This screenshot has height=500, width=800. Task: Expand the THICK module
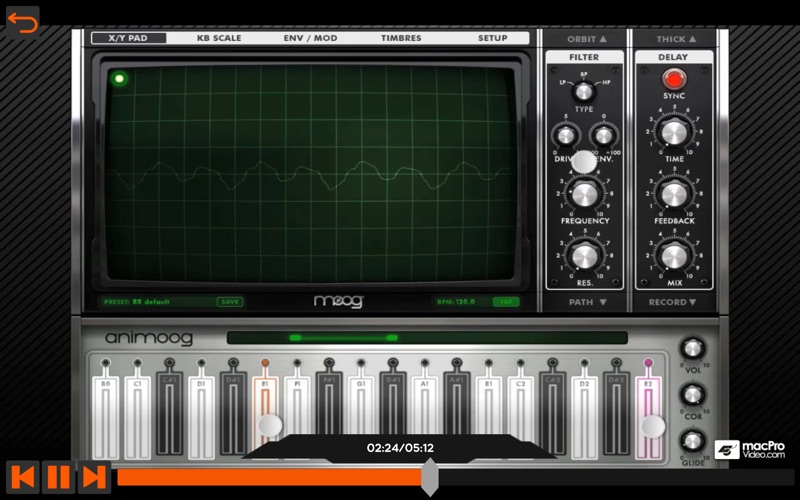[676, 39]
